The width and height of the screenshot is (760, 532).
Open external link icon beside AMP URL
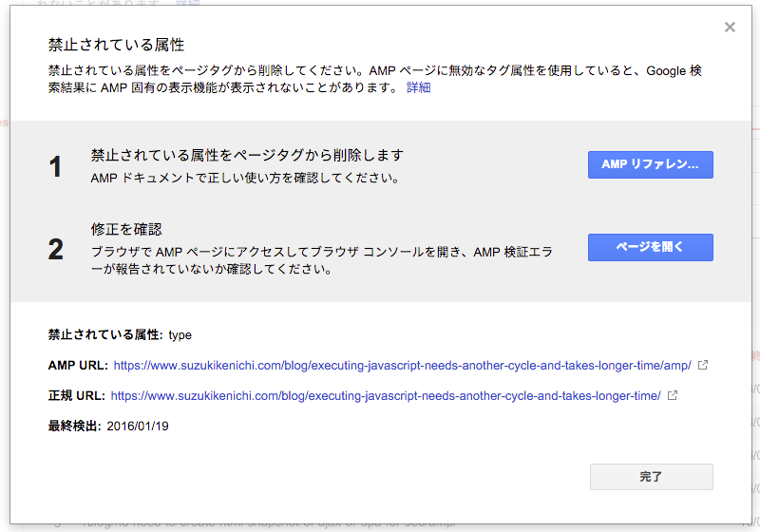pos(703,365)
